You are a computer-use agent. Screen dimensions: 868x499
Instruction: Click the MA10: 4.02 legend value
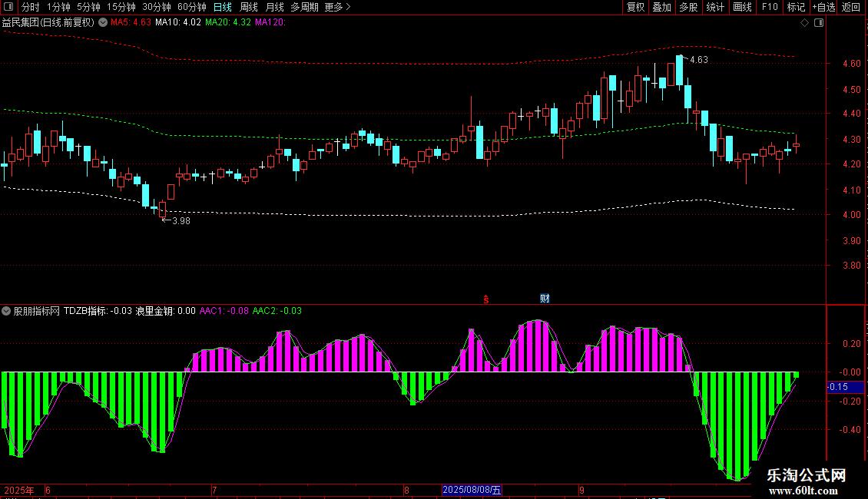177,22
